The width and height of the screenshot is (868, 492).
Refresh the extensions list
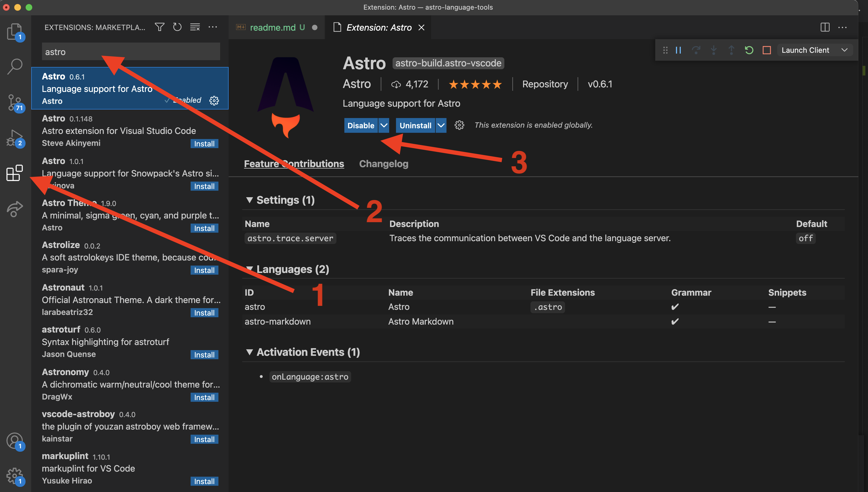(177, 27)
